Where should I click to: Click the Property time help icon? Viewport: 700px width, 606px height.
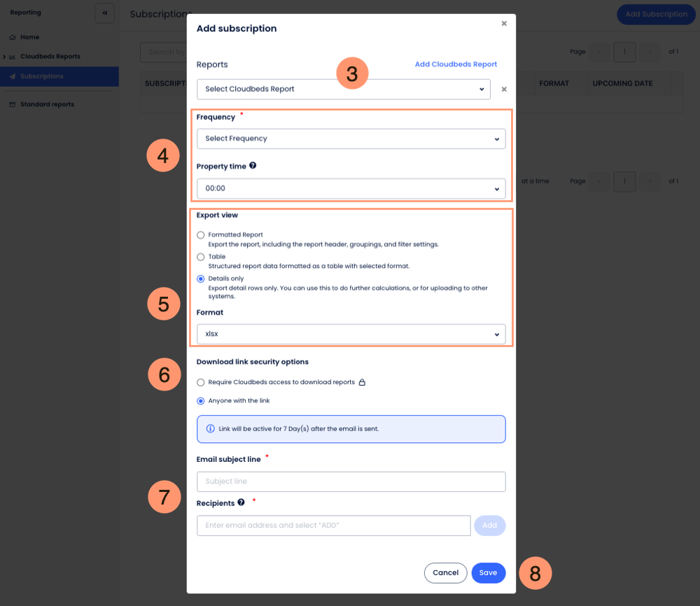pyautogui.click(x=253, y=167)
